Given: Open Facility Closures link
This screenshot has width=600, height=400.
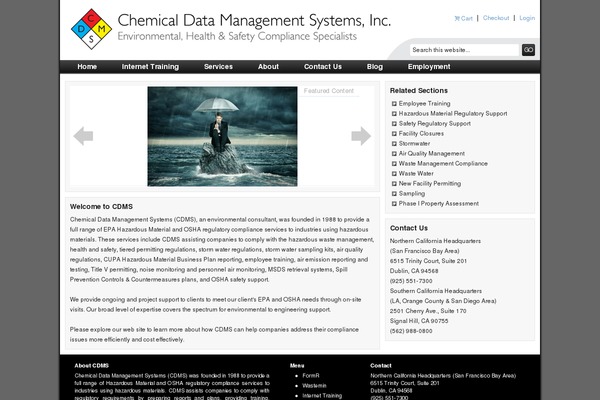Looking at the screenshot, I should pos(421,134).
